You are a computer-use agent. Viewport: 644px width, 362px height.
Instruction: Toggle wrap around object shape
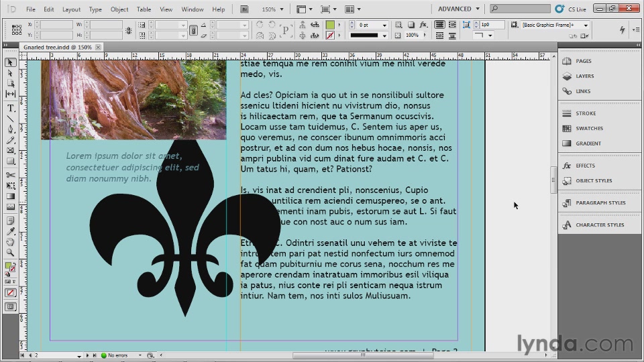tap(439, 36)
